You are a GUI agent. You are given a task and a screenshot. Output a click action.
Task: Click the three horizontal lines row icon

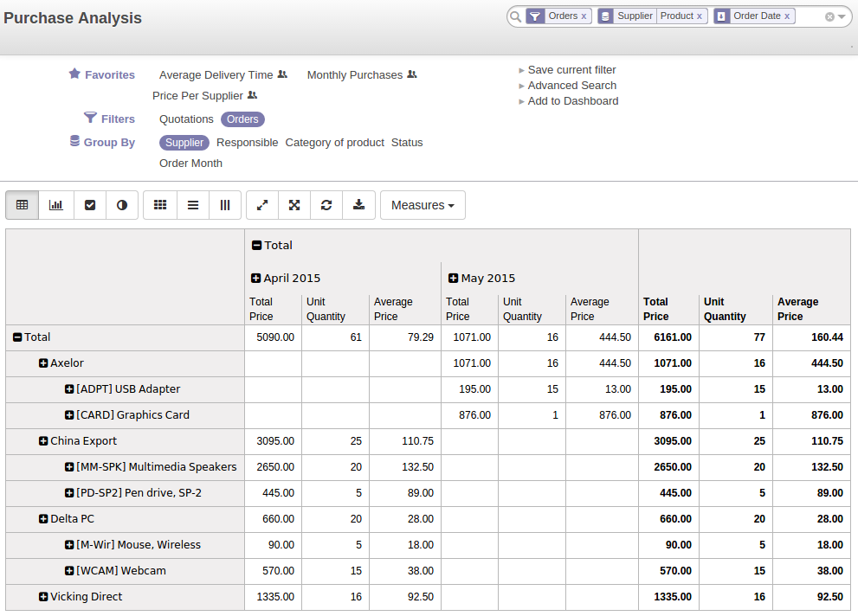[193, 205]
